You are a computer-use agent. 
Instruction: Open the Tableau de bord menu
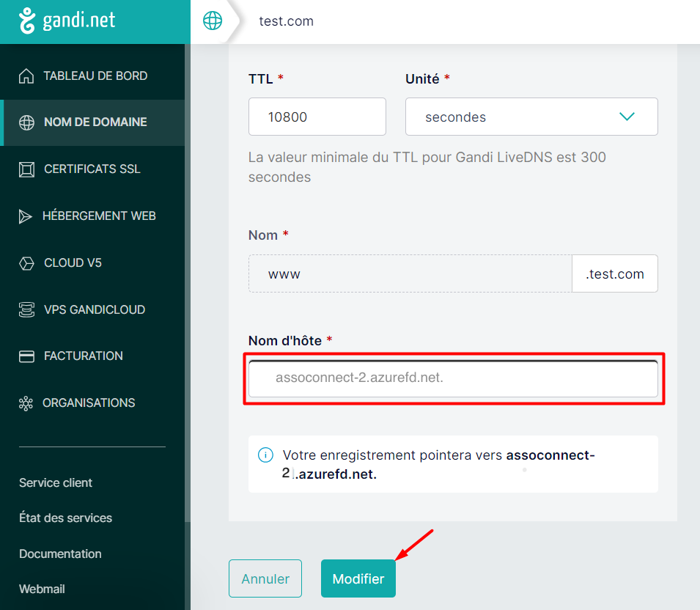[x=92, y=76]
